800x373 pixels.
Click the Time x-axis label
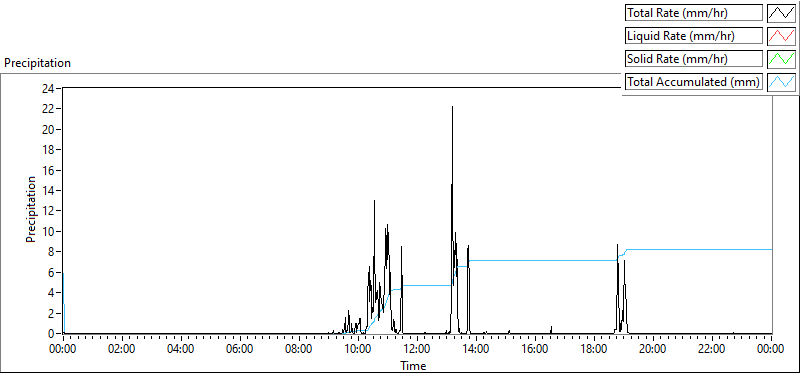[x=413, y=365]
